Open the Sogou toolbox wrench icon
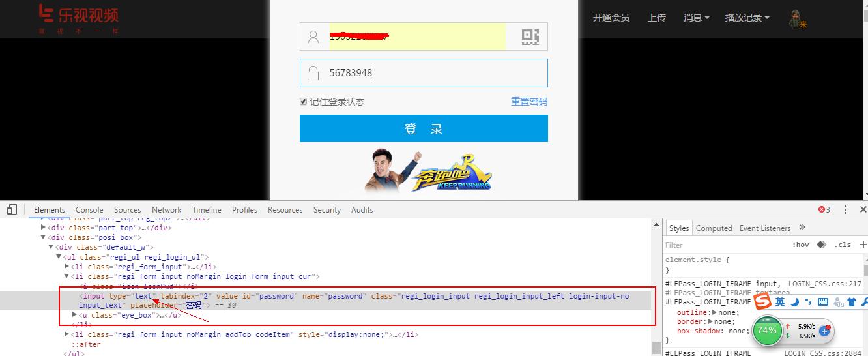Viewport: 868px width, 356px height. point(864,302)
